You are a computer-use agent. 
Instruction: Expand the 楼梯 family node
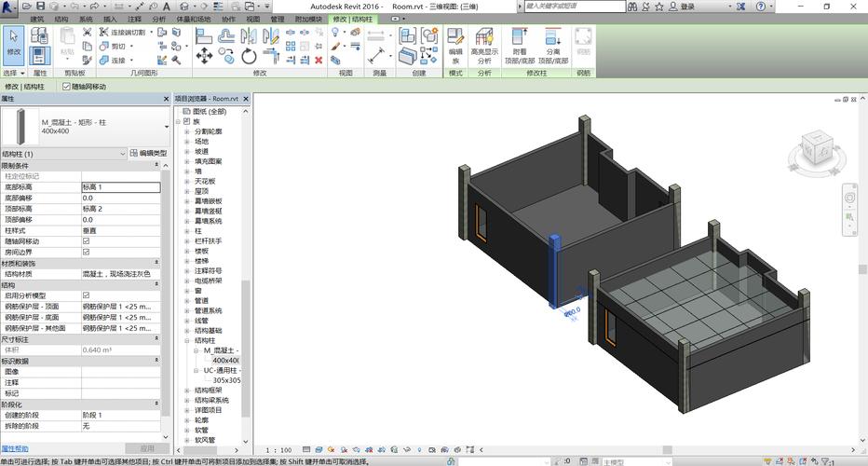186,261
